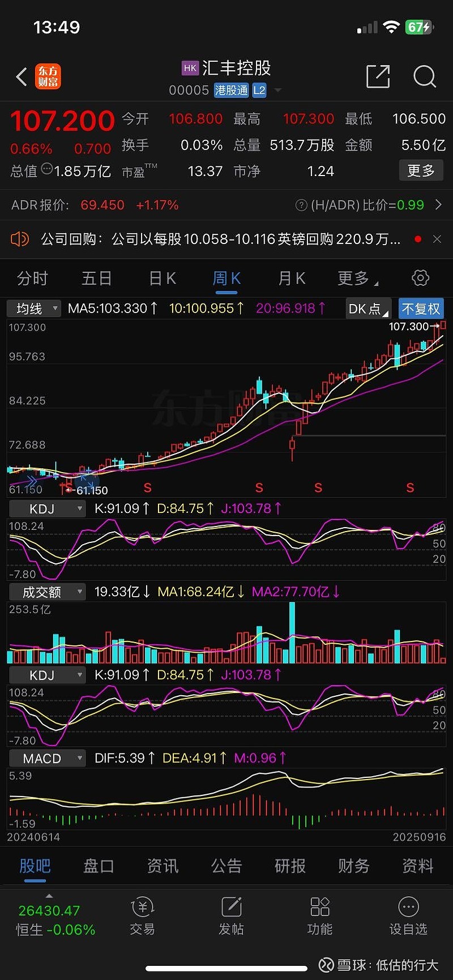The image size is (453, 980).
Task: Tap the tallest cyan volume bar
Action: [x=292, y=632]
